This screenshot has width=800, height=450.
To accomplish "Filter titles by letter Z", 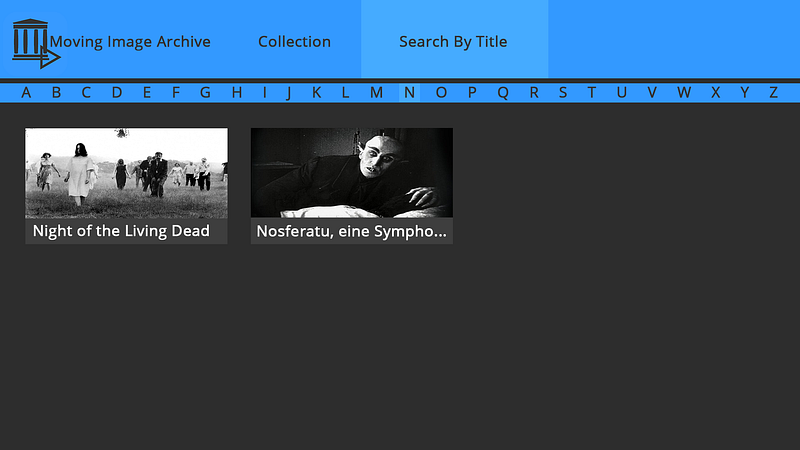I will 773,92.
